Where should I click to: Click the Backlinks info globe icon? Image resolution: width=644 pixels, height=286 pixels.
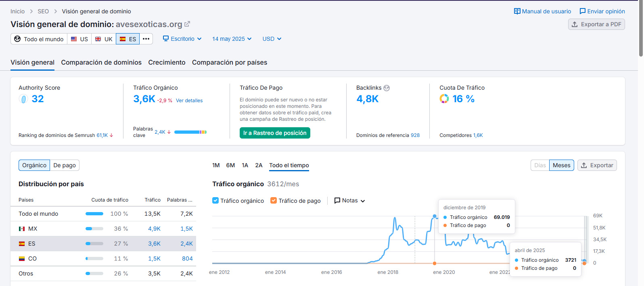pos(387,88)
